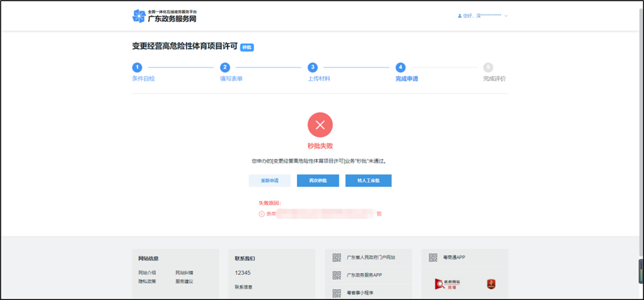Open the 联系信息 footer link
Viewport: 644px width, 300px height.
coord(243,287)
